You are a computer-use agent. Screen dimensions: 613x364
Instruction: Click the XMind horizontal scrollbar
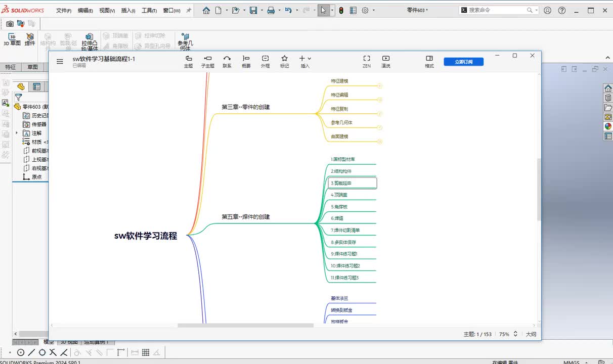tap(245, 326)
